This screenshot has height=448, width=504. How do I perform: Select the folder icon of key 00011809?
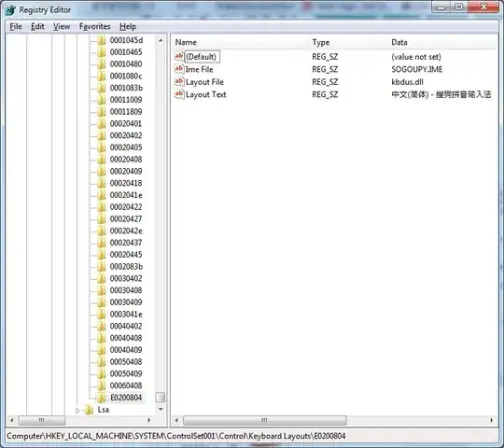(101, 112)
